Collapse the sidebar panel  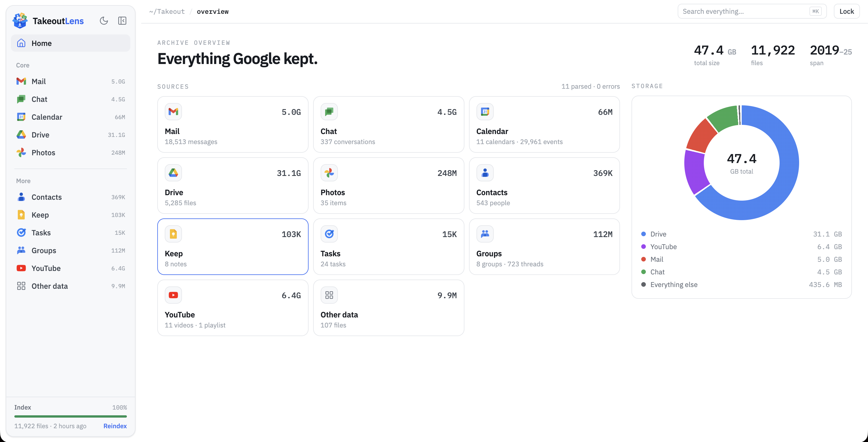pos(122,21)
